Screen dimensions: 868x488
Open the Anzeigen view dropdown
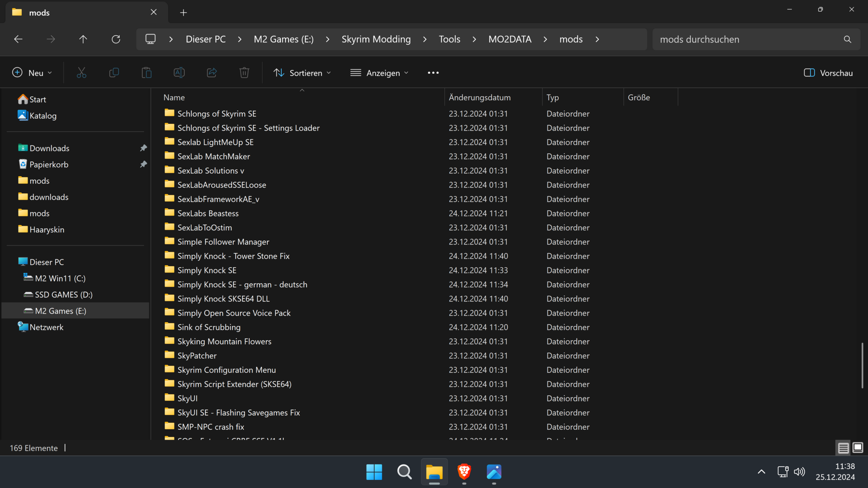coord(379,73)
